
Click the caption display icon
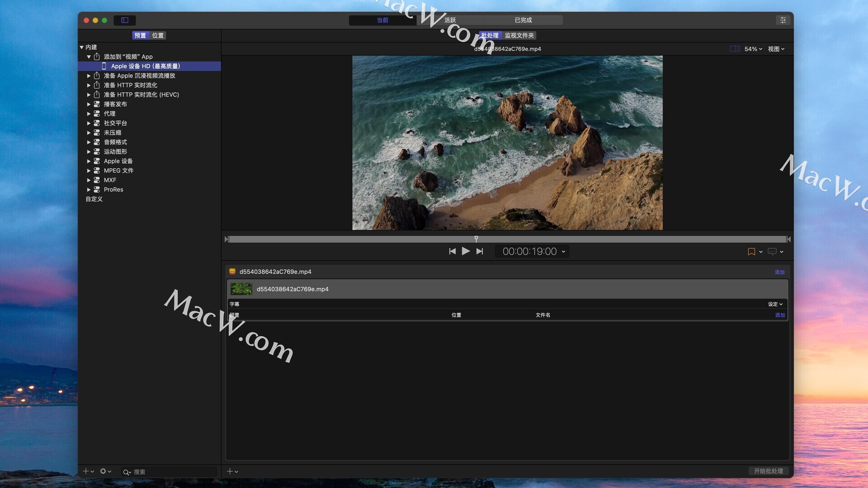click(x=772, y=252)
